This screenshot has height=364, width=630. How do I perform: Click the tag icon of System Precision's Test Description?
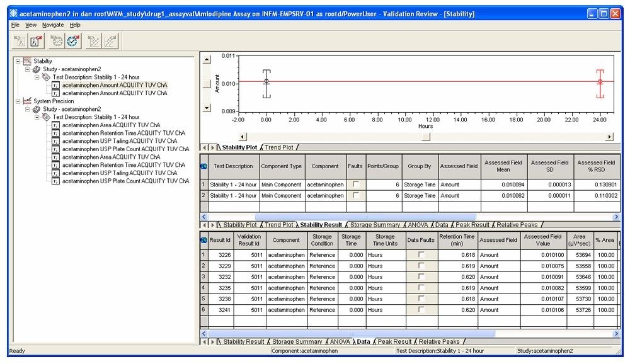46,117
